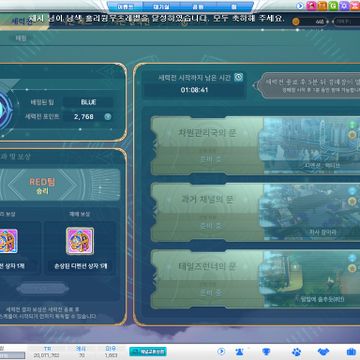360x360 pixels.
Task: Click the green G icon in top bar
Action: pos(333,6)
